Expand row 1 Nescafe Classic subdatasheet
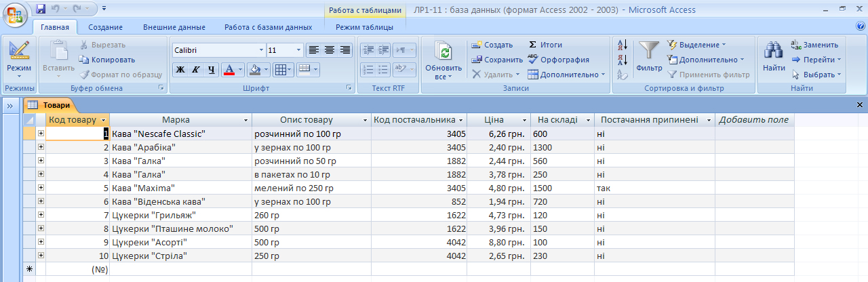Image resolution: width=868 pixels, height=282 pixels. [x=41, y=134]
